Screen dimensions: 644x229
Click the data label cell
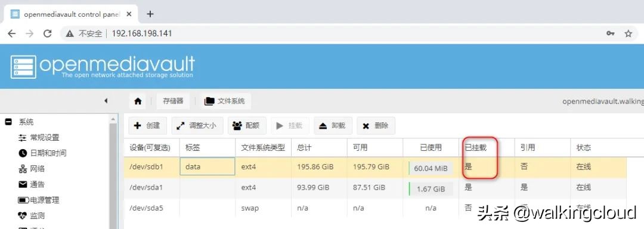208,166
